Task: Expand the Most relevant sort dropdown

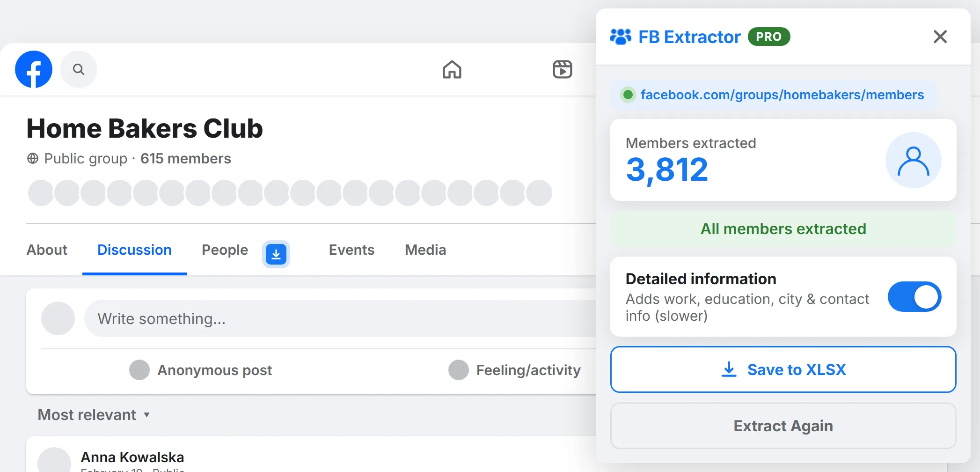Action: click(x=94, y=415)
